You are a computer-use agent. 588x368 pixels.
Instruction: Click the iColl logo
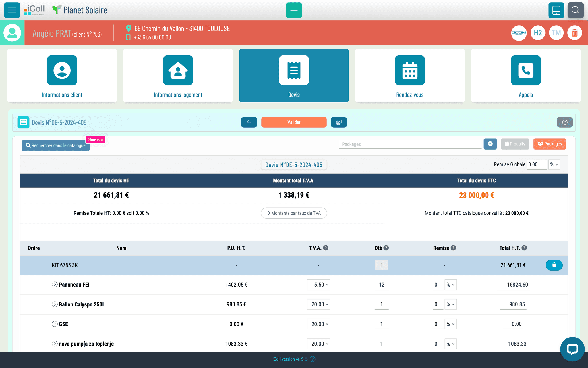pyautogui.click(x=34, y=10)
